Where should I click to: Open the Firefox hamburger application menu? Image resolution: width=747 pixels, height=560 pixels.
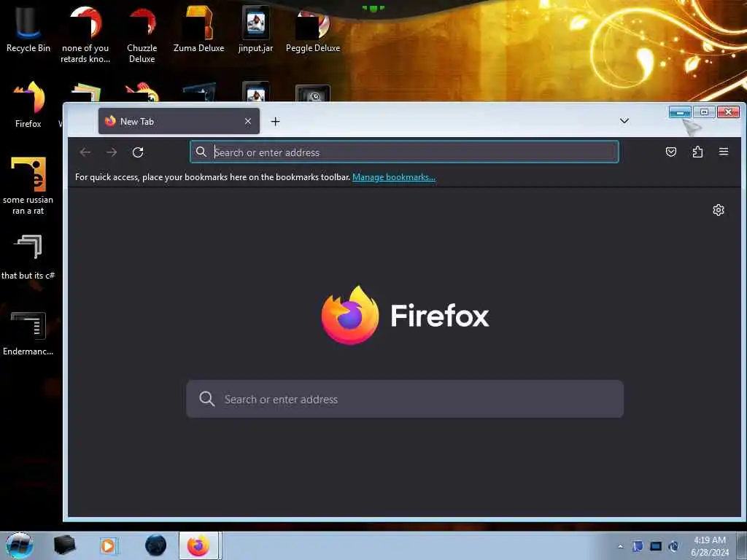(724, 152)
